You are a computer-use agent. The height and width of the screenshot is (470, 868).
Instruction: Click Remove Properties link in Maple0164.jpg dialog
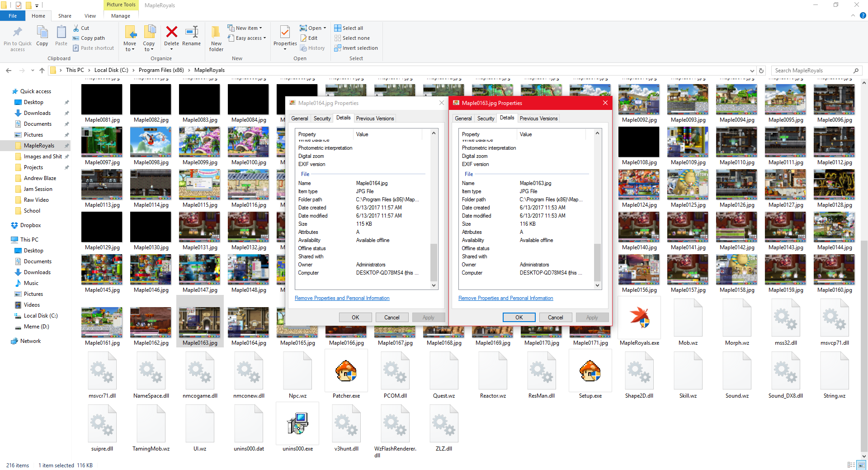342,298
